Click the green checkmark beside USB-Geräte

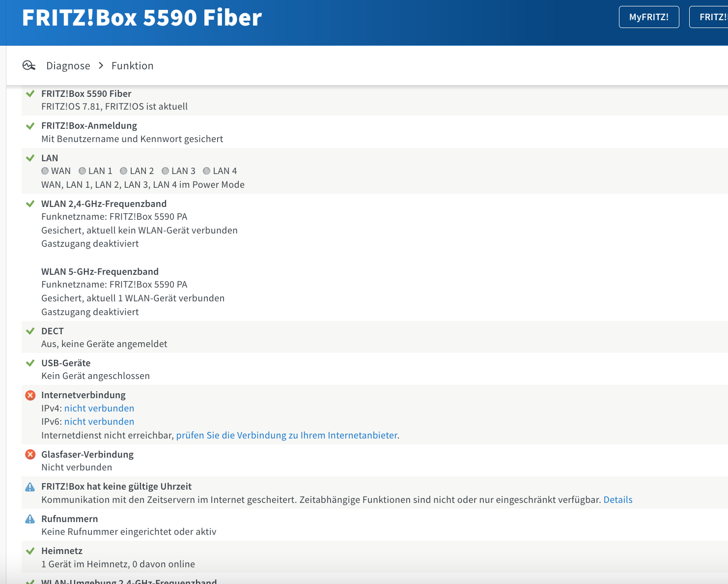click(x=30, y=363)
